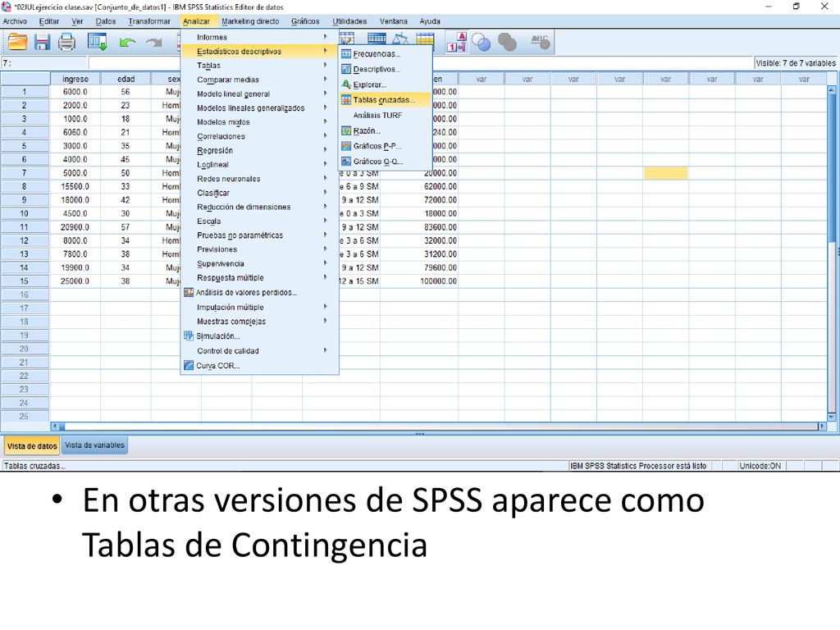The height and width of the screenshot is (630, 840).
Task: Click the Show All Variables grey icon
Action: [507, 43]
